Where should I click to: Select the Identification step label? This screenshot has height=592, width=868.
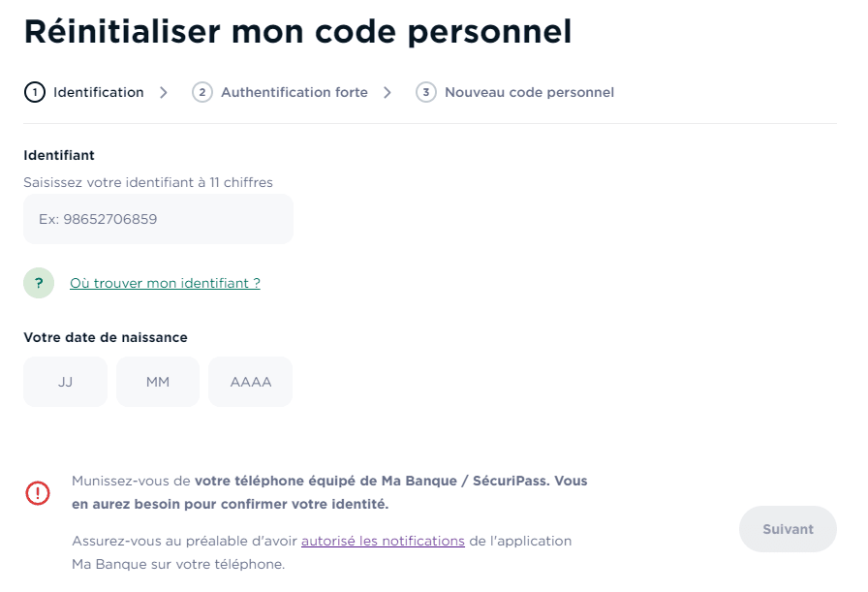point(99,93)
